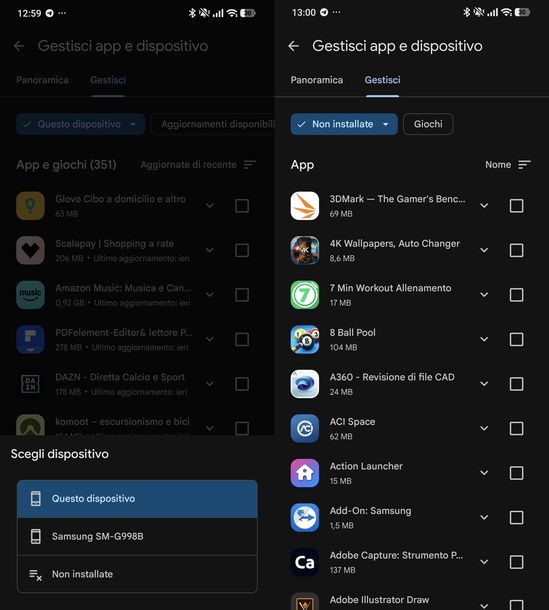Go back using right screen arrow
Screen dimensions: 549x610
point(294,46)
